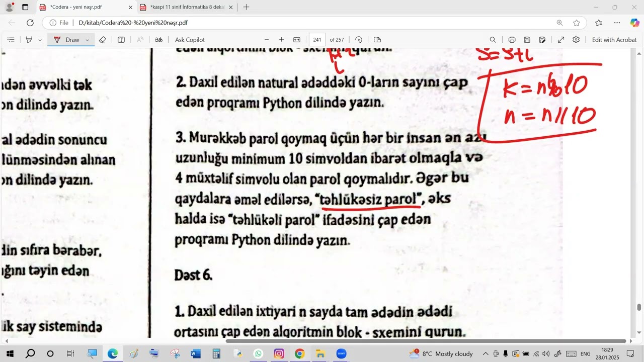Go back to previous page
Viewport: 644px width, 362px height.
coord(12,23)
